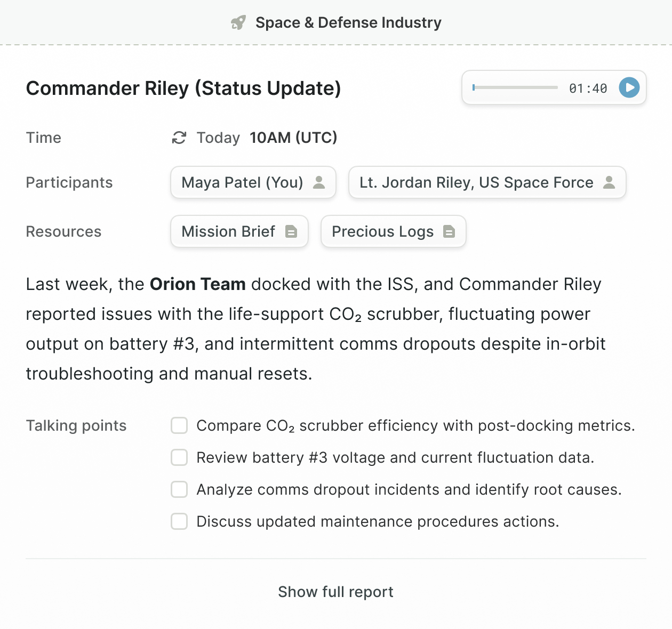This screenshot has height=629, width=672.
Task: Click the 10AM (UTC) meeting time
Action: 293,138
